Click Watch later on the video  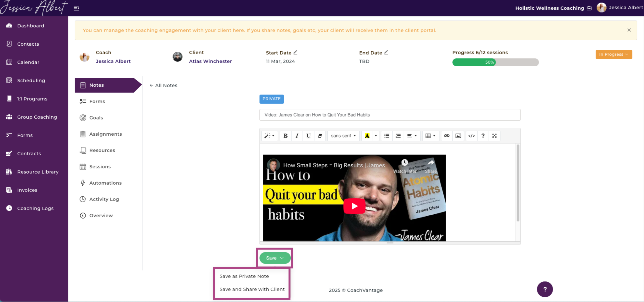click(405, 166)
